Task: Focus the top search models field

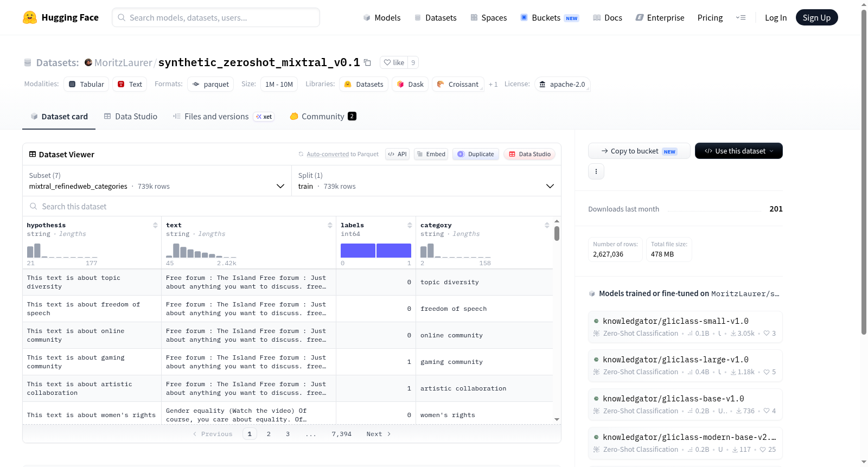Action: click(x=216, y=17)
